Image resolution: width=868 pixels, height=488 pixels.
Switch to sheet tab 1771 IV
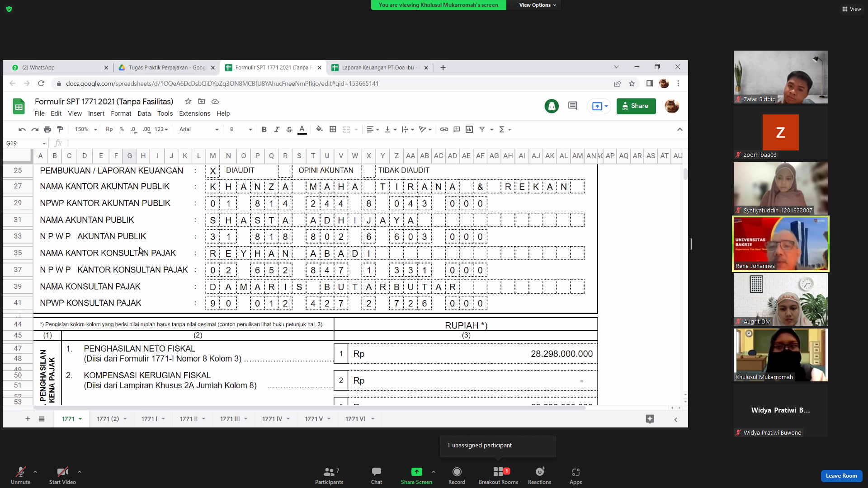[x=276, y=419]
